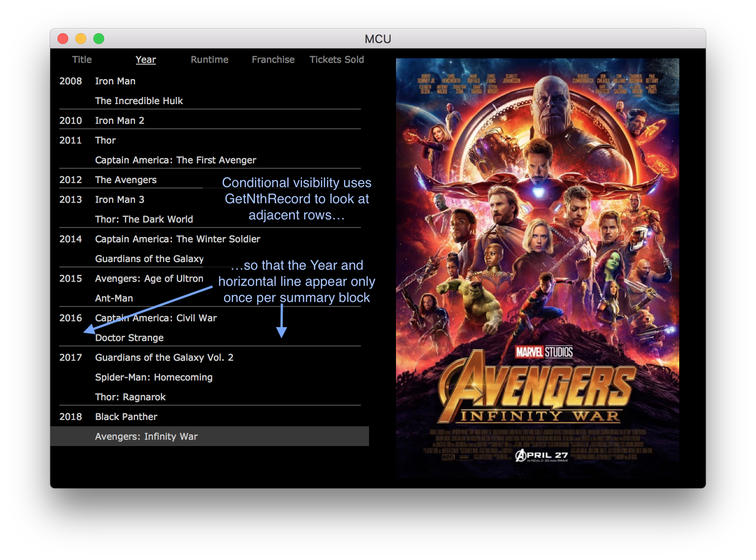Choose Guardians of the Galaxy Vol. 2
The width and height of the screenshot is (756, 560).
[x=164, y=358]
